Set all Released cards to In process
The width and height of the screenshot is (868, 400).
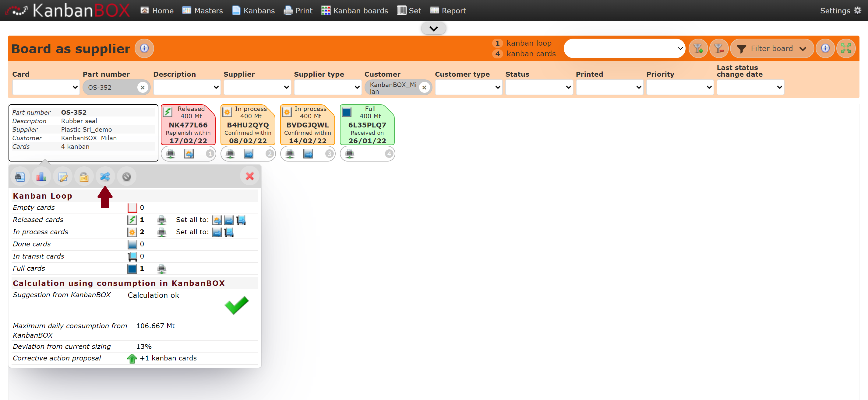click(x=217, y=220)
